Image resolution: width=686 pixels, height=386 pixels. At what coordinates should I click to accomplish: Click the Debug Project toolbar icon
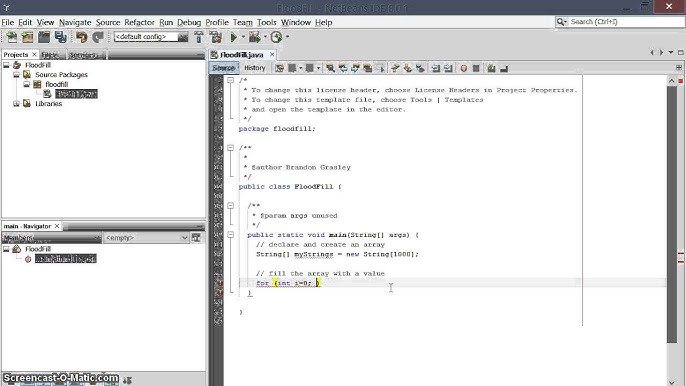[x=255, y=37]
